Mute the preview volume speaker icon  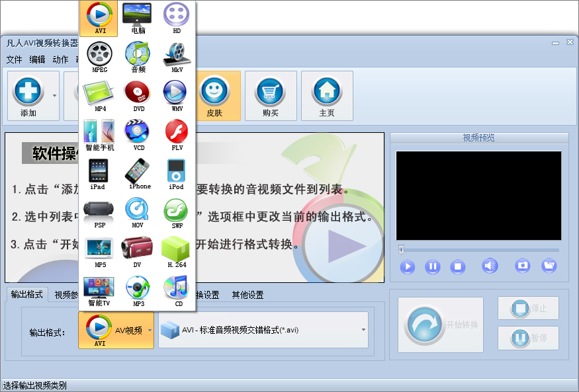coord(490,266)
